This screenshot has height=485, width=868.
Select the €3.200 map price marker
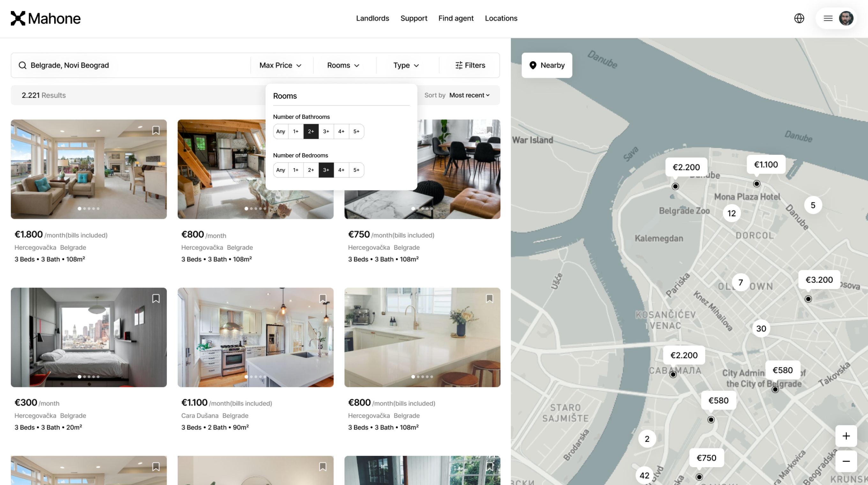[x=819, y=280]
